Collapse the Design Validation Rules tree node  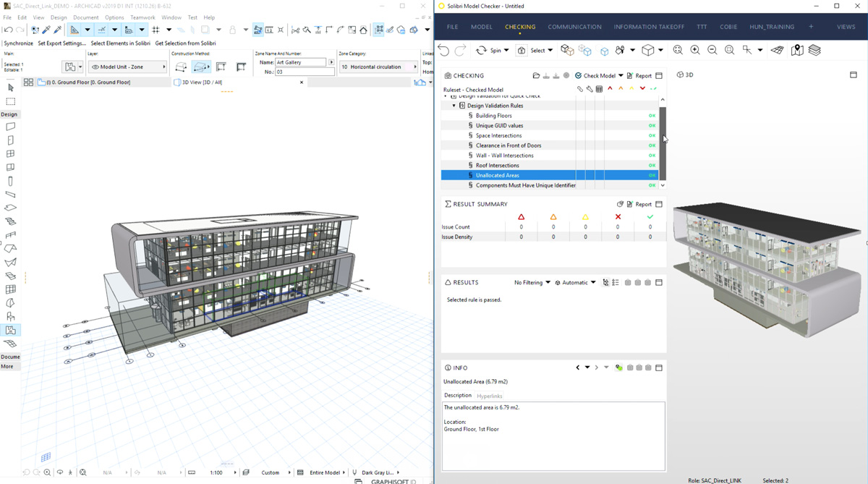click(454, 106)
